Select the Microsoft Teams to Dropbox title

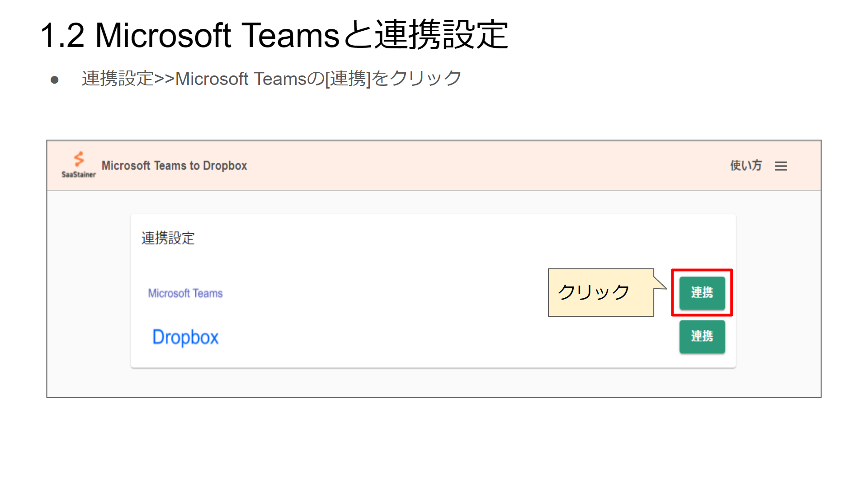pos(175,166)
